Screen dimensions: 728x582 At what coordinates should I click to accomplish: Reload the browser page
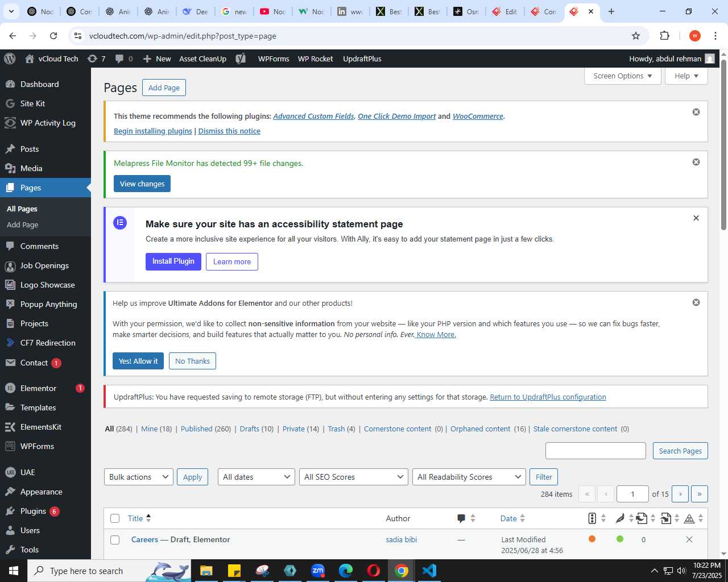coord(53,36)
